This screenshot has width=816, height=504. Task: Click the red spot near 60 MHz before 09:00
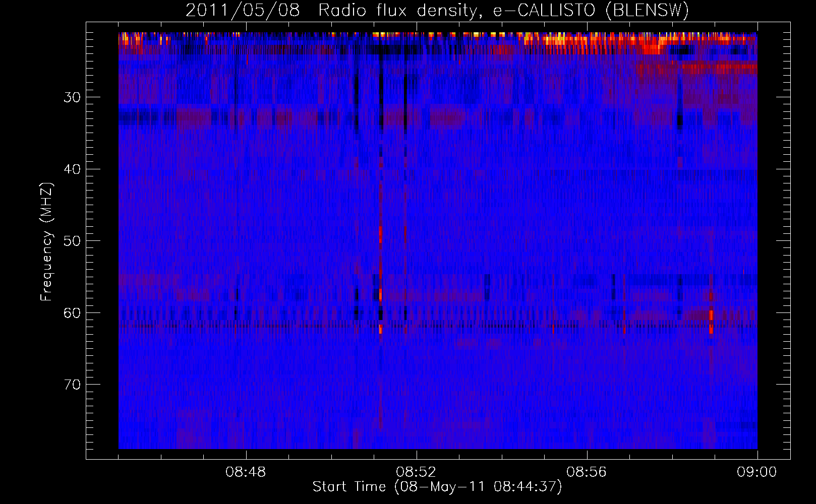coord(711,322)
